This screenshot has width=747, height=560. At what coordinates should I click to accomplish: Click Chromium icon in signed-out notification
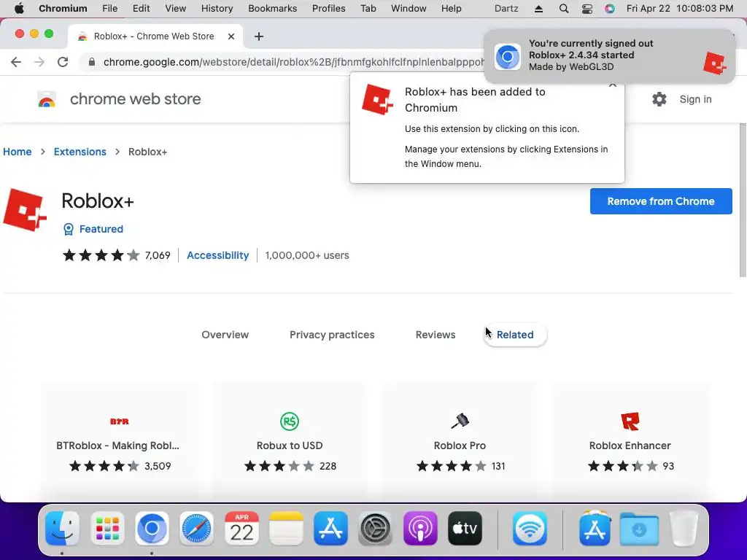click(508, 57)
